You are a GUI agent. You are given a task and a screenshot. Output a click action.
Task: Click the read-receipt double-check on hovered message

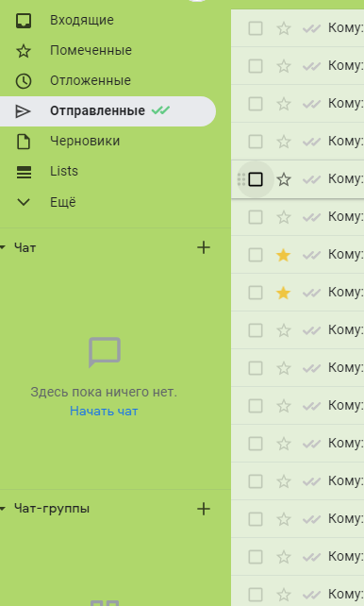(x=311, y=179)
